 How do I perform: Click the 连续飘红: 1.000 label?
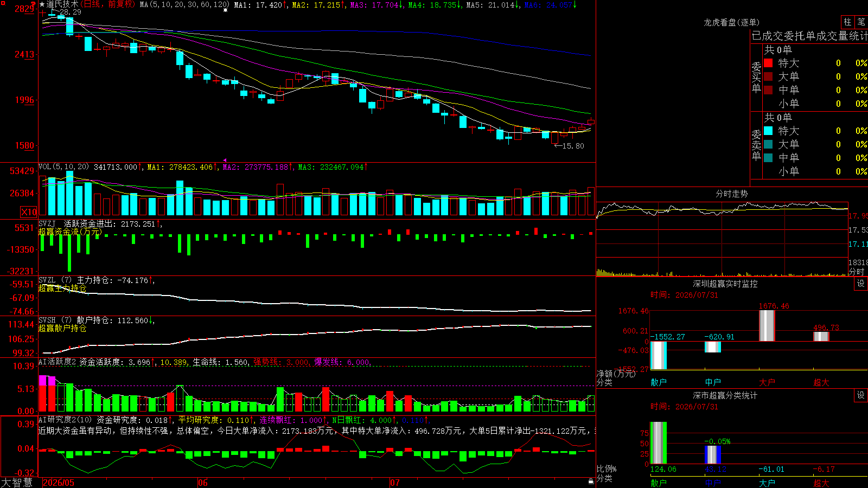pyautogui.click(x=291, y=420)
